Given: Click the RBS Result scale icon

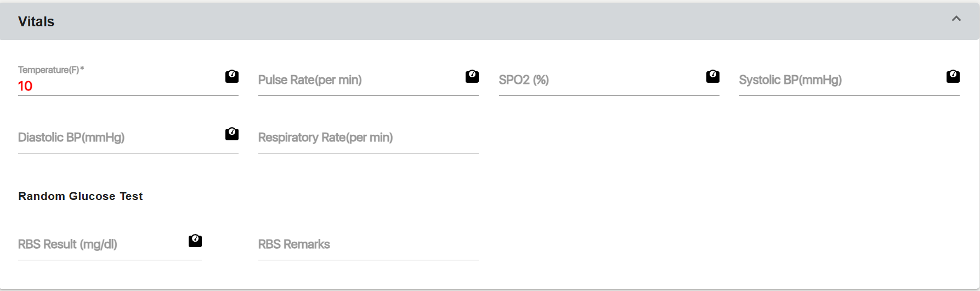Looking at the screenshot, I should tap(195, 241).
